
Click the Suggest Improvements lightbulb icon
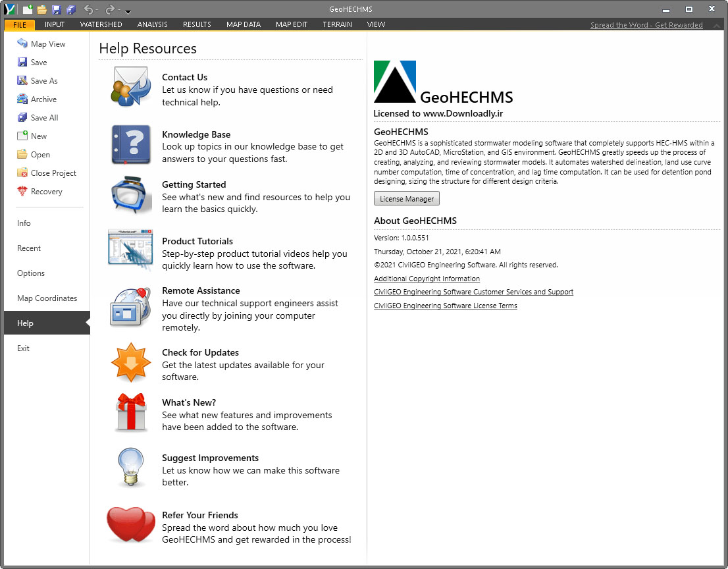(x=131, y=468)
